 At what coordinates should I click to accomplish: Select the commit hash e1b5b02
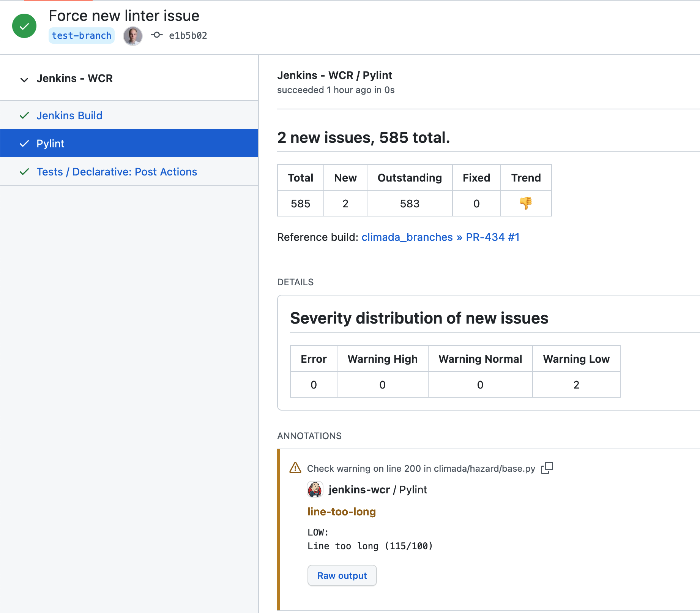pos(188,35)
